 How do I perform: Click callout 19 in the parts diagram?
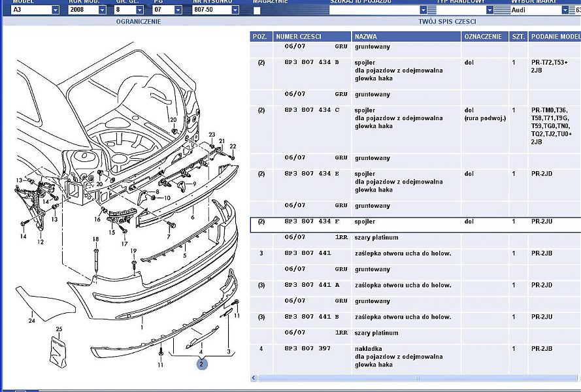[x=133, y=251]
